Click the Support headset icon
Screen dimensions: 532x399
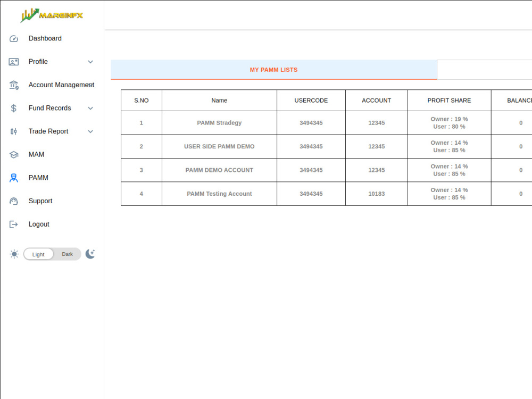pos(14,201)
